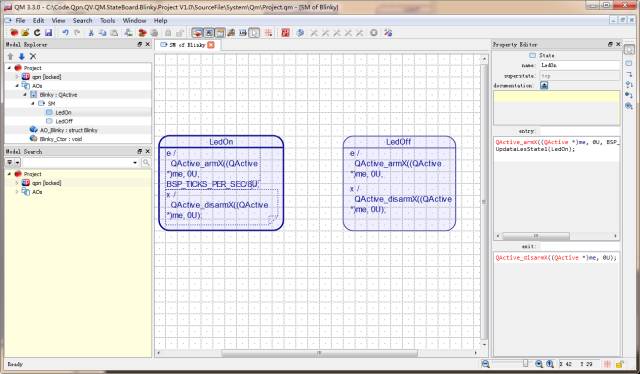Click the name field containing LedOn
This screenshot has height=374, width=640.
click(x=580, y=65)
